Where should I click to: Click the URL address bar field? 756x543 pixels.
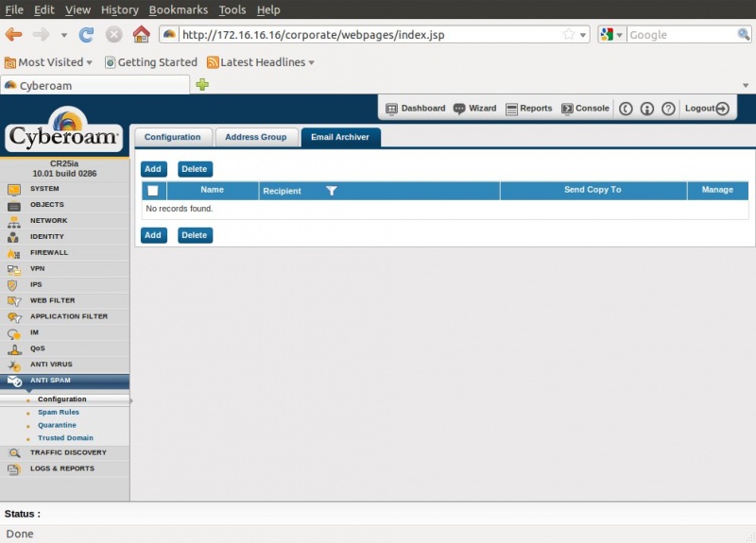click(369, 35)
